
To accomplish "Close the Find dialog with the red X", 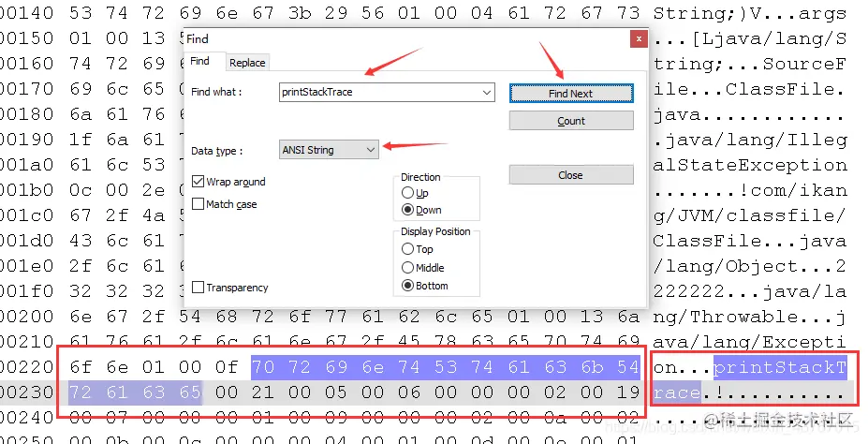I will [639, 38].
